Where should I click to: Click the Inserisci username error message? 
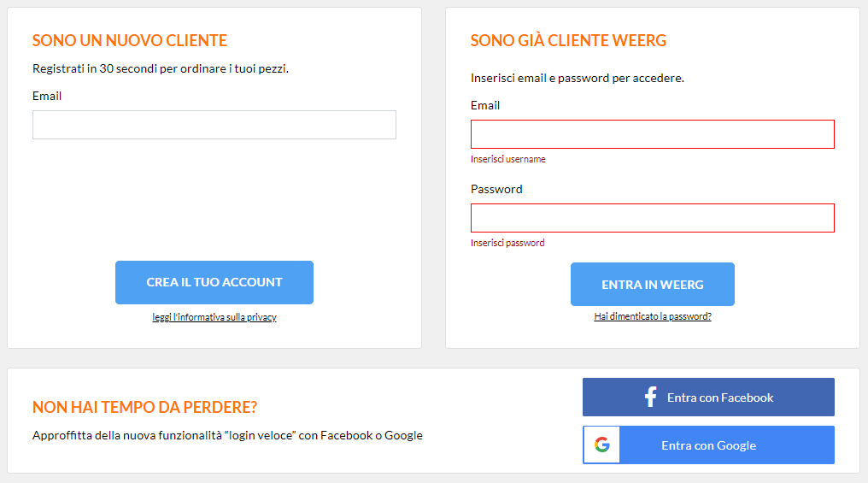coord(508,159)
